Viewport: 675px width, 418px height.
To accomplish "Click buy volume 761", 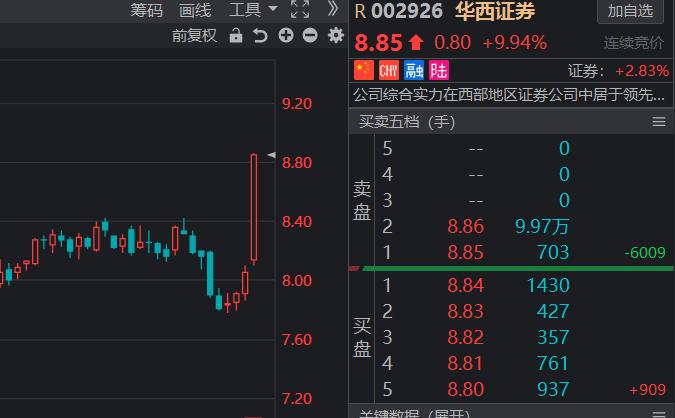I will pos(553,363).
